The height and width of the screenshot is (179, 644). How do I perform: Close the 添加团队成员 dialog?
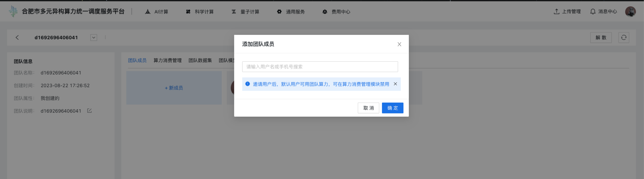click(x=399, y=44)
